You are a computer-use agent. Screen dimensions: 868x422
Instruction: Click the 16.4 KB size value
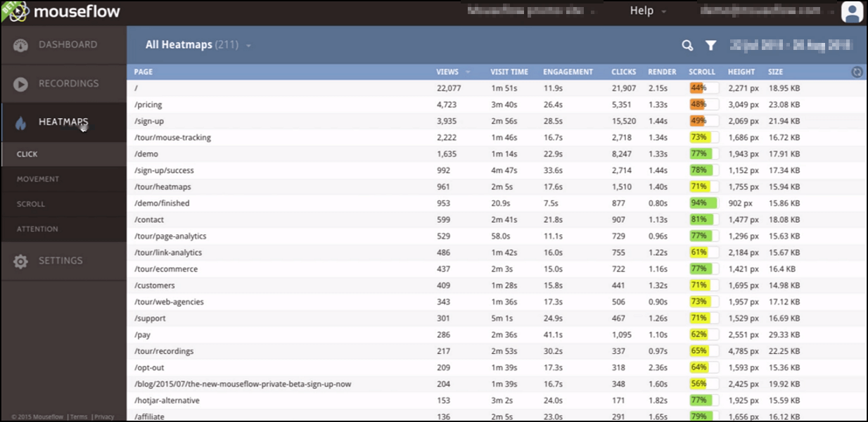(782, 269)
